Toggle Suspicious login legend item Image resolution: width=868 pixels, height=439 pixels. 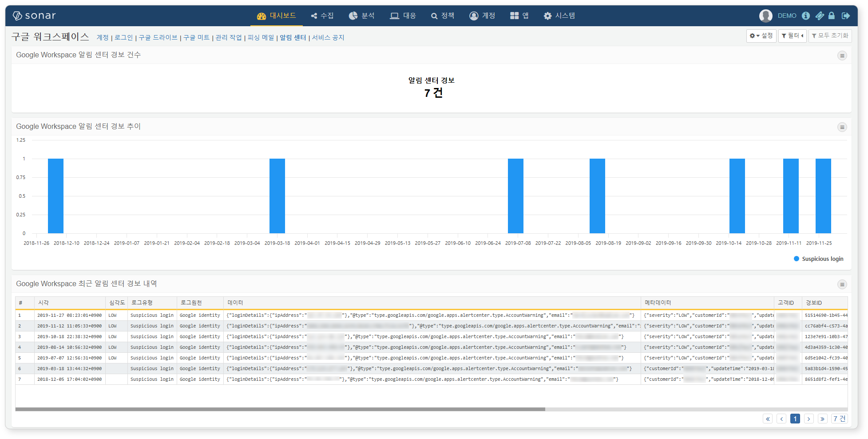point(818,259)
